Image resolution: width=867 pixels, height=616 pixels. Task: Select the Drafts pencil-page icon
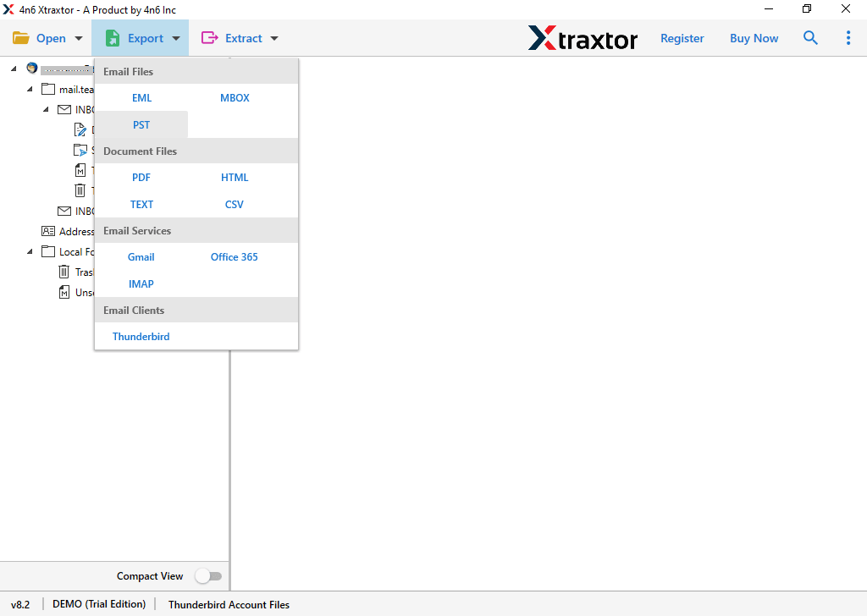[x=80, y=129]
